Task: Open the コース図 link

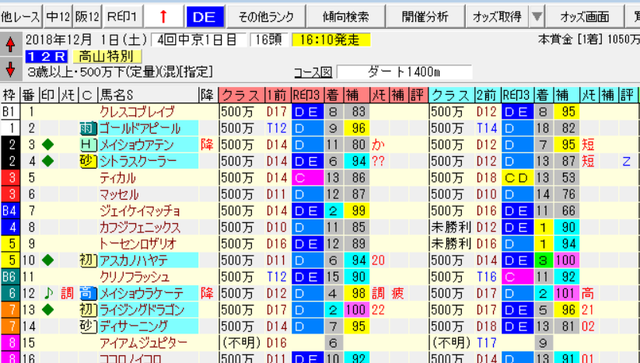Action: [313, 72]
